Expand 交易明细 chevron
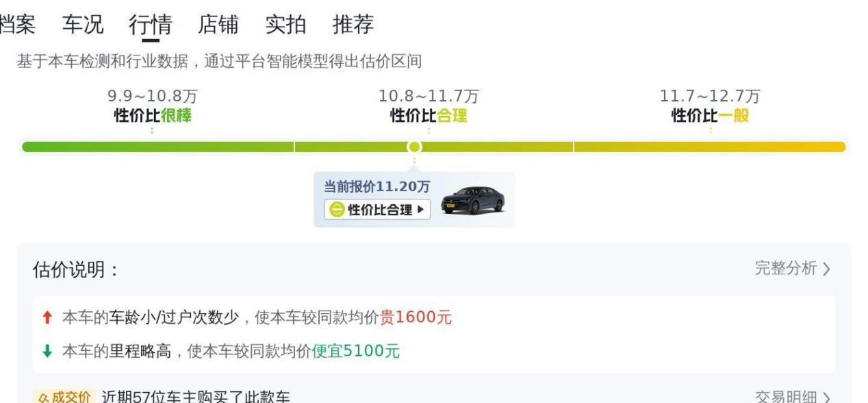Screen dimensions: 868x403 827,398
